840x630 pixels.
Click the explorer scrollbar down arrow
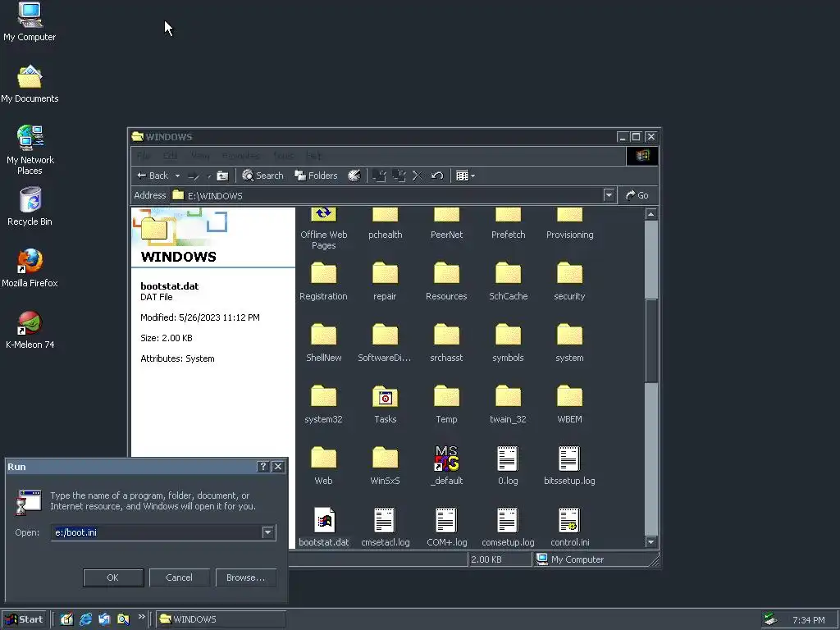pyautogui.click(x=651, y=542)
